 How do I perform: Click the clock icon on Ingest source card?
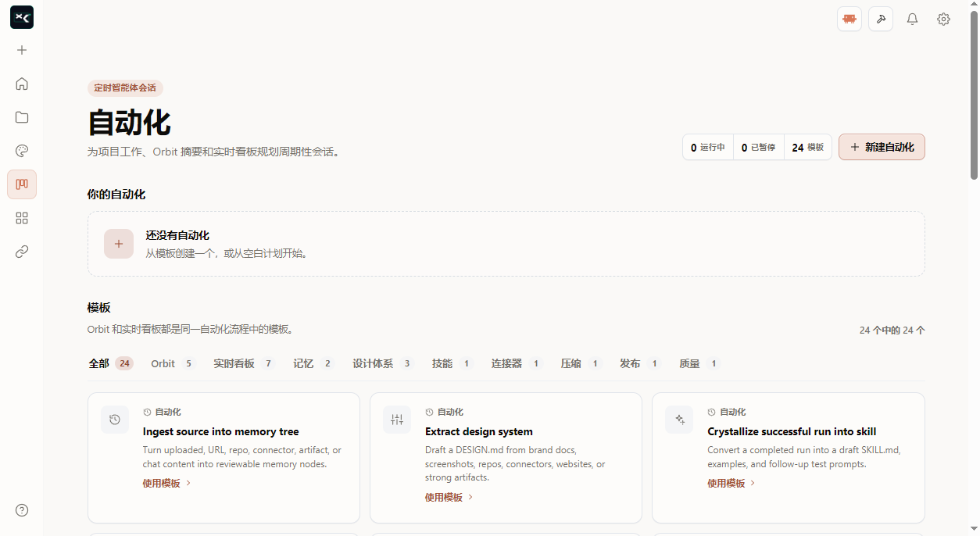[x=115, y=420]
